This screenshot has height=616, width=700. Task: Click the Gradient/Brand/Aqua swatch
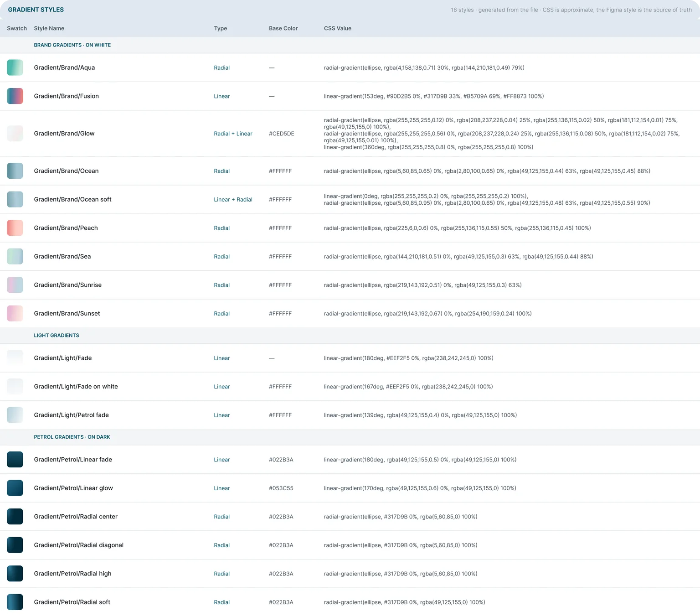click(x=15, y=67)
